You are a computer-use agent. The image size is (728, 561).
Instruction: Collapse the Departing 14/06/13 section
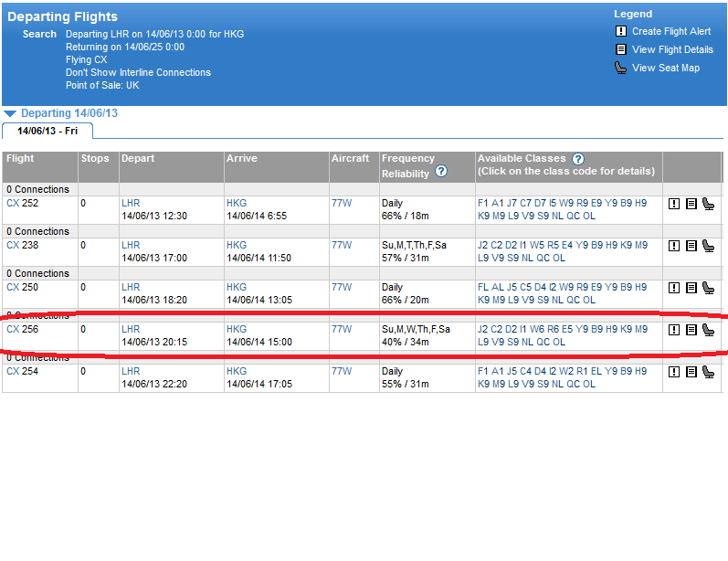coord(10,114)
